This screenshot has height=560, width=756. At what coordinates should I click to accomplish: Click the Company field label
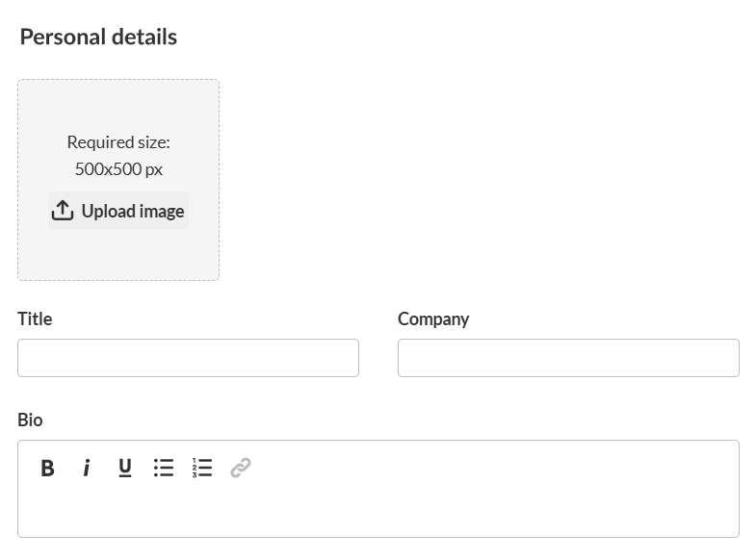433,319
